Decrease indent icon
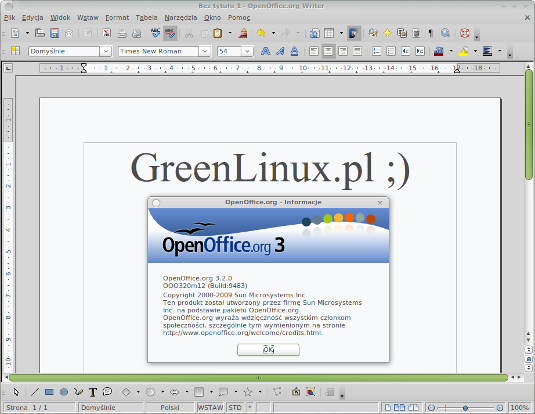The height and width of the screenshot is (414, 535). tap(406, 51)
